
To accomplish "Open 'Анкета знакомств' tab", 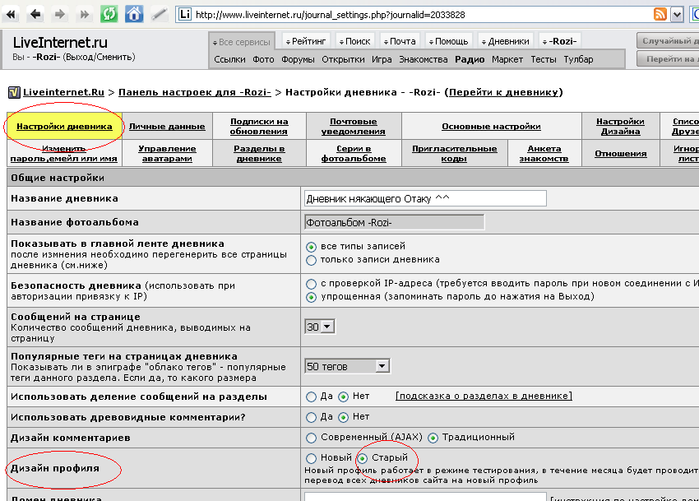I will click(x=544, y=153).
